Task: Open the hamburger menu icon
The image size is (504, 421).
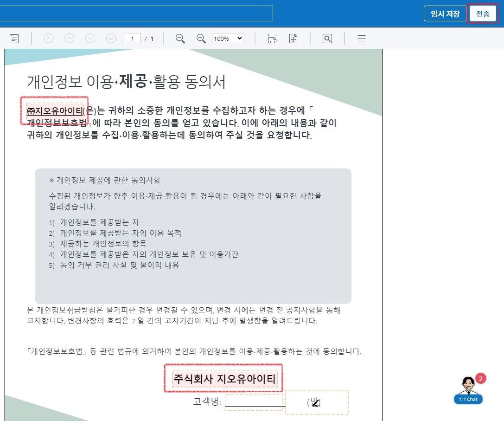Action: click(x=362, y=39)
